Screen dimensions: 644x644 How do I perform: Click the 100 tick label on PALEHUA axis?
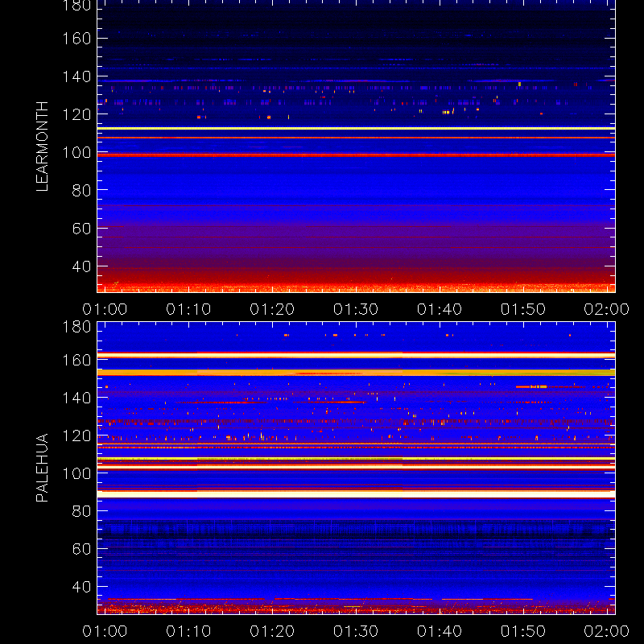pyautogui.click(x=76, y=473)
